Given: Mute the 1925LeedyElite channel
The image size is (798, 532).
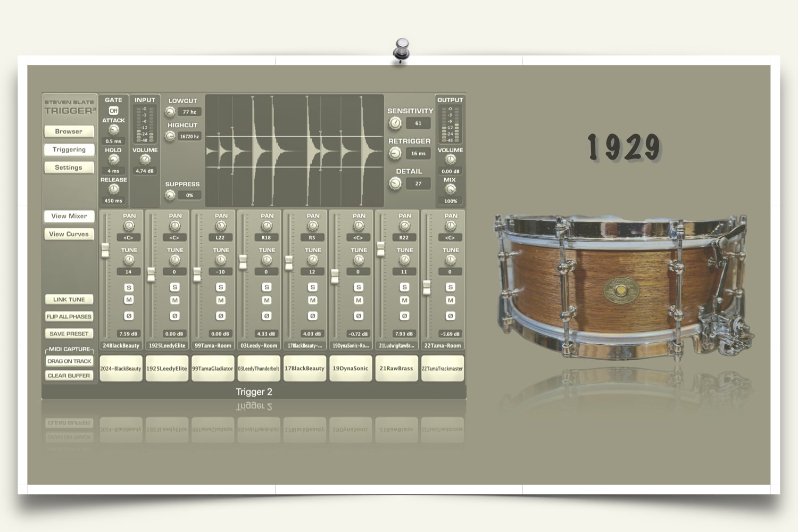Looking at the screenshot, I should [x=175, y=301].
